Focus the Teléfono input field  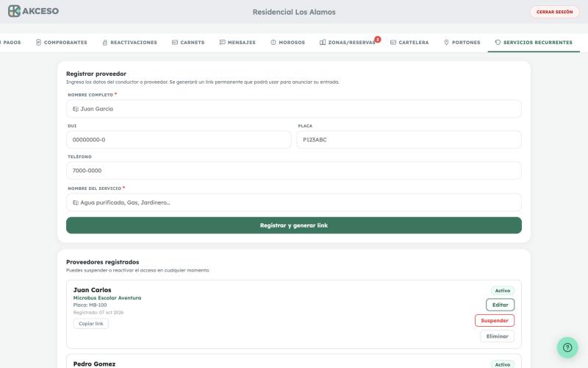click(294, 171)
